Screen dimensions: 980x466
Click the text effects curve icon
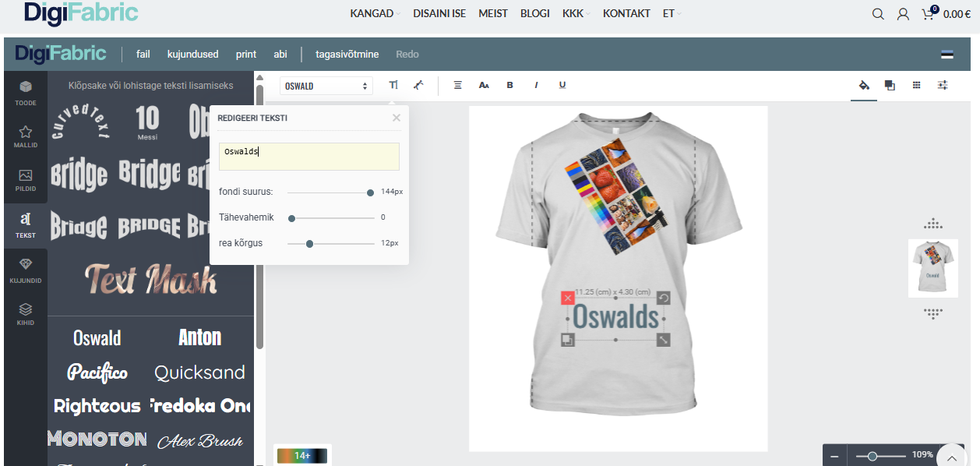point(418,85)
